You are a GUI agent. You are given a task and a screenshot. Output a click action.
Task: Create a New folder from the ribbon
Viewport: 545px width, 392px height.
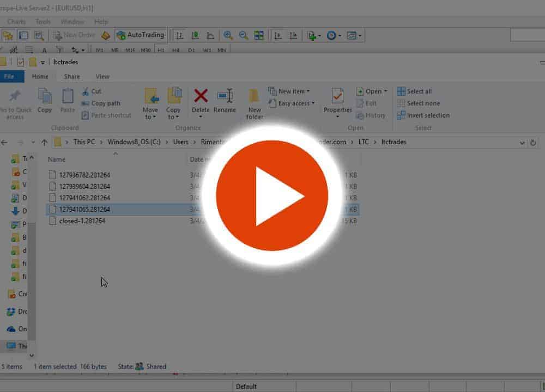tap(255, 104)
